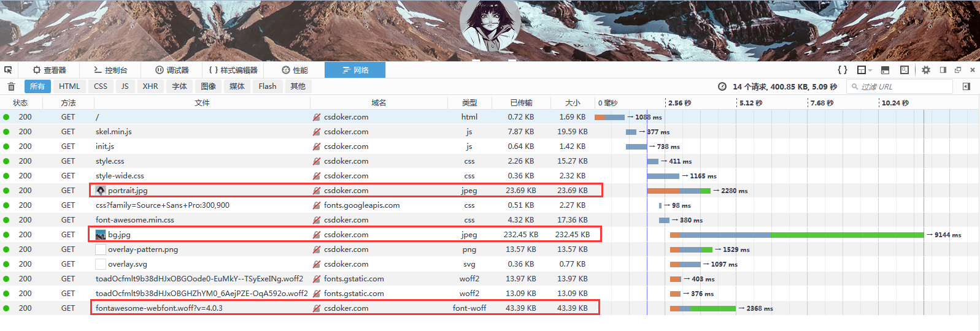The width and height of the screenshot is (980, 331).
Task: Toggle the 图像 (images) filter
Action: pos(209,86)
